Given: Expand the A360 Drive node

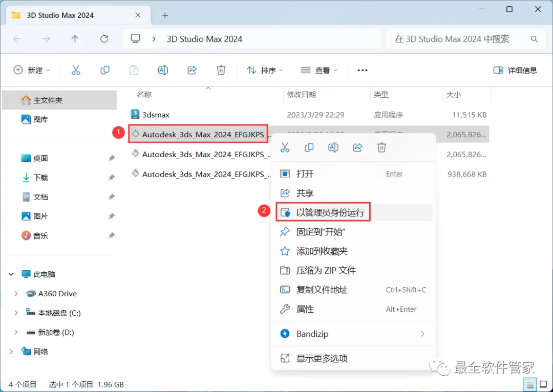Looking at the screenshot, I should [x=16, y=294].
